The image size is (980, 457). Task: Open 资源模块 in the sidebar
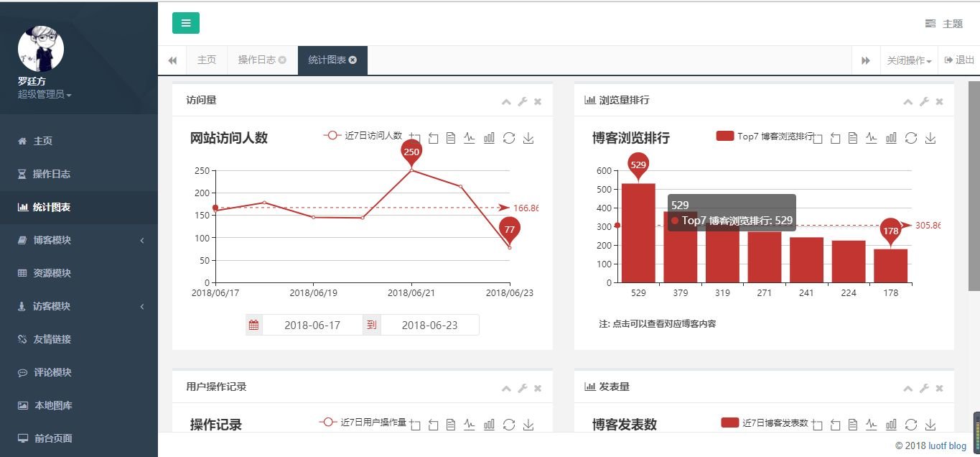79,273
